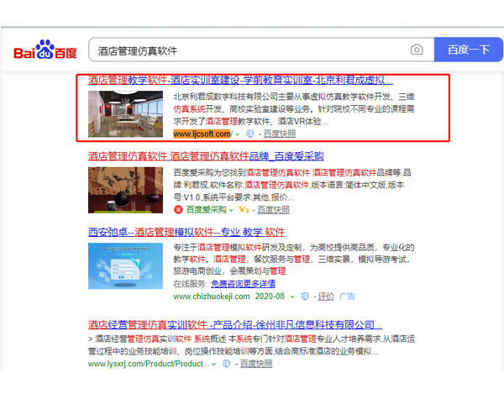Expand dropdown arrow next to 百度爱采购
Screen dimensions: 504x420
[x=231, y=211]
